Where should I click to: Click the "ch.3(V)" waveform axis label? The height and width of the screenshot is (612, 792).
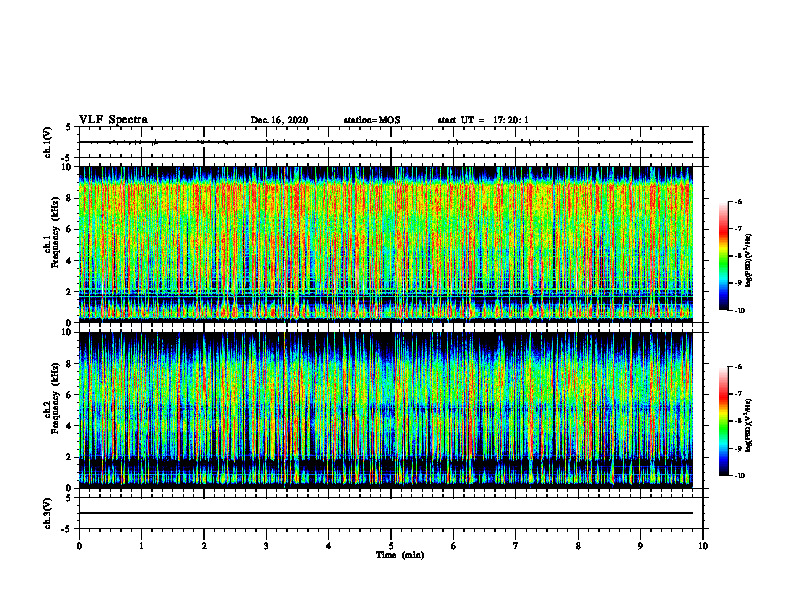(x=47, y=513)
